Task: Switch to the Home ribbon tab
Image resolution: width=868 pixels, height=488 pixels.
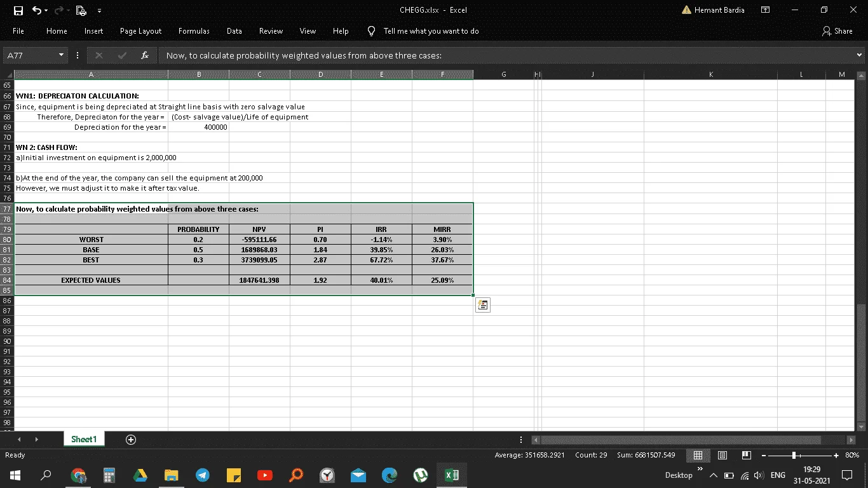Action: [x=57, y=31]
